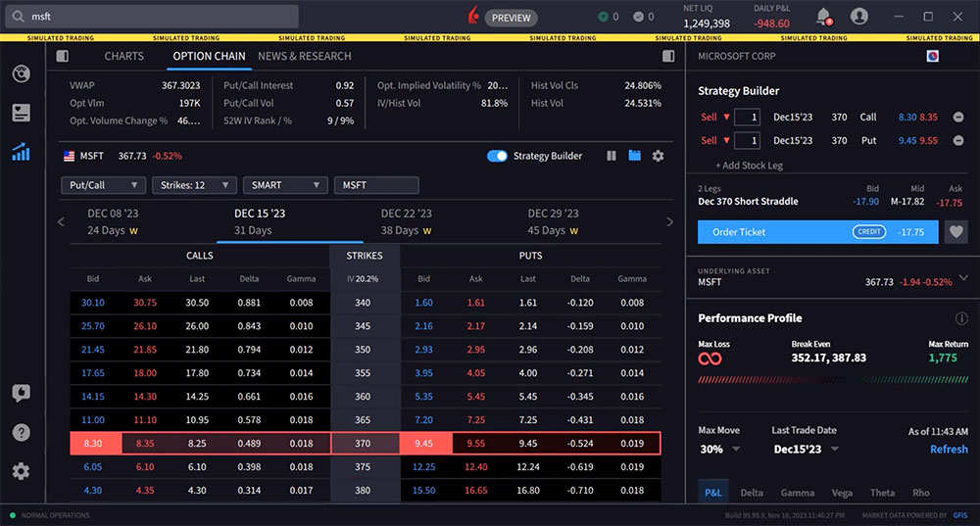Click put ask 2.17 at strike 345
Screen dimensions: 980x526
click(x=475, y=326)
